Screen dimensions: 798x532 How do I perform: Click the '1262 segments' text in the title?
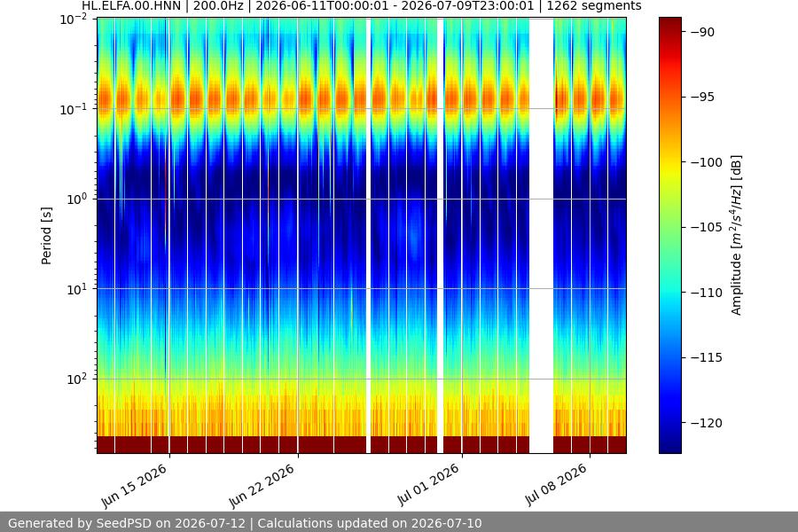593,6
